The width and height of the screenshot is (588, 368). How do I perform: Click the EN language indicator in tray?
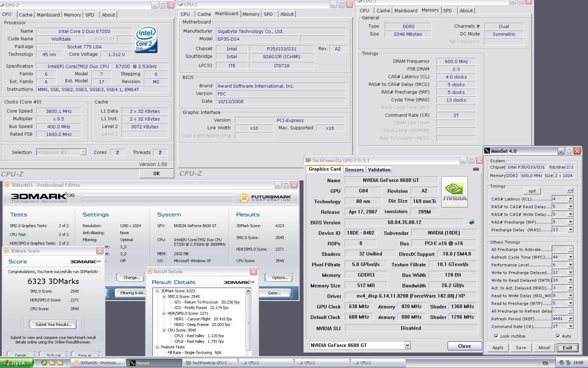click(545, 363)
